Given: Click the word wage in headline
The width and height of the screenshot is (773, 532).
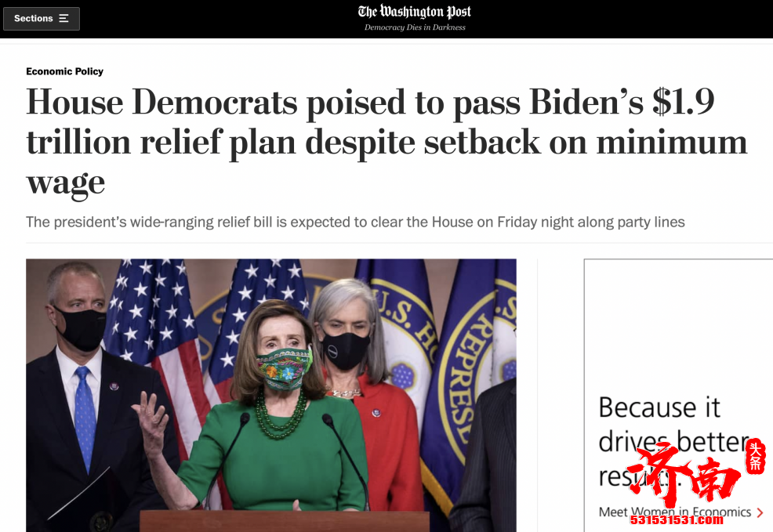Looking at the screenshot, I should pos(66,183).
